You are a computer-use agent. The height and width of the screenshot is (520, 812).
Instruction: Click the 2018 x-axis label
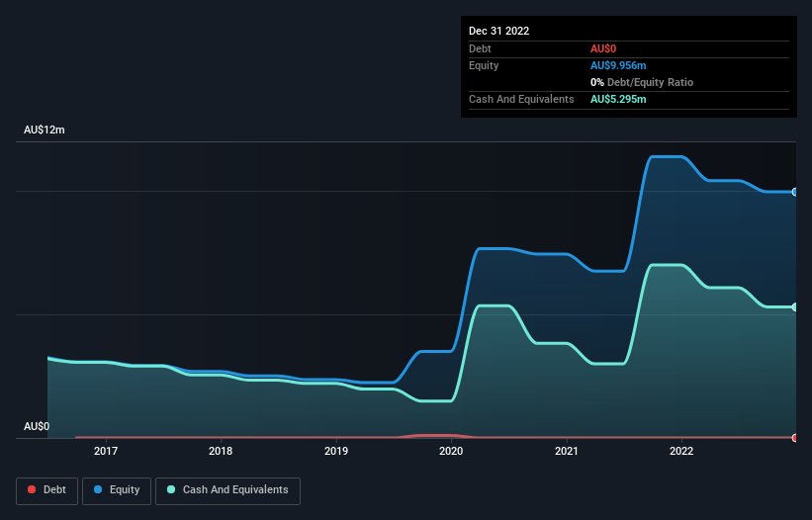(221, 451)
